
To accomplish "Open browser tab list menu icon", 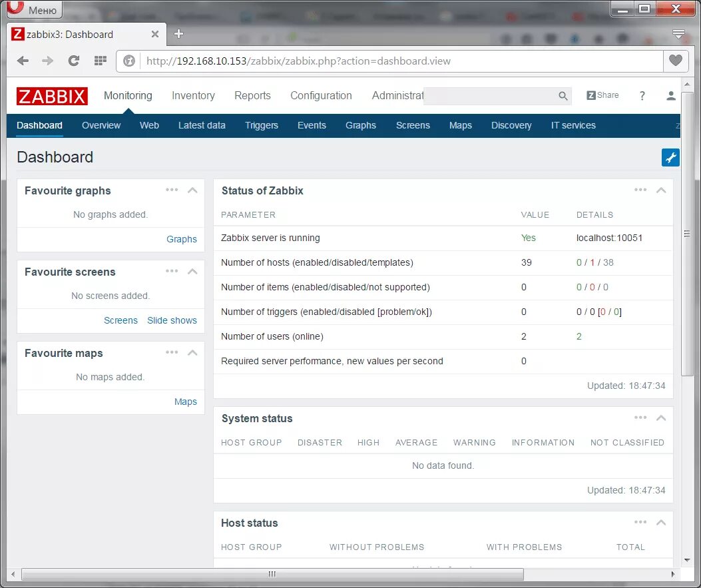I will (678, 34).
